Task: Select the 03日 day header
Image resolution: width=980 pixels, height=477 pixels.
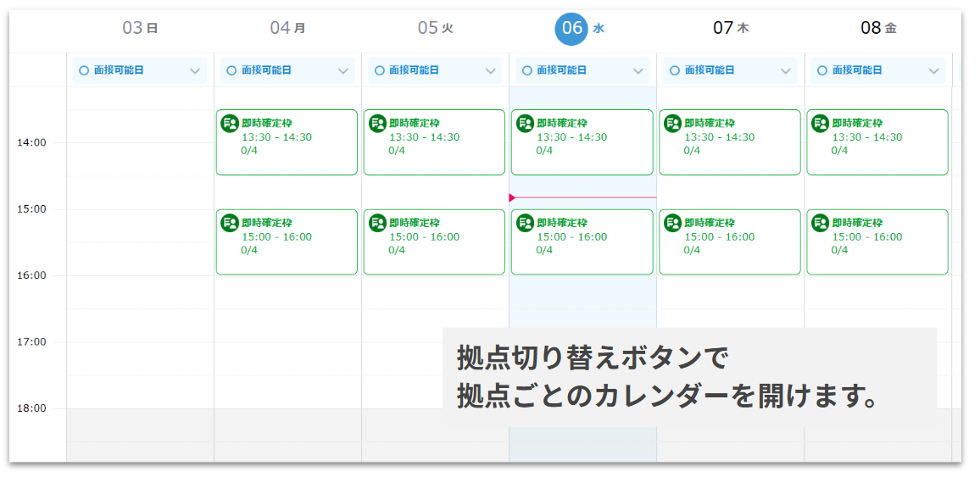Action: pos(140,28)
